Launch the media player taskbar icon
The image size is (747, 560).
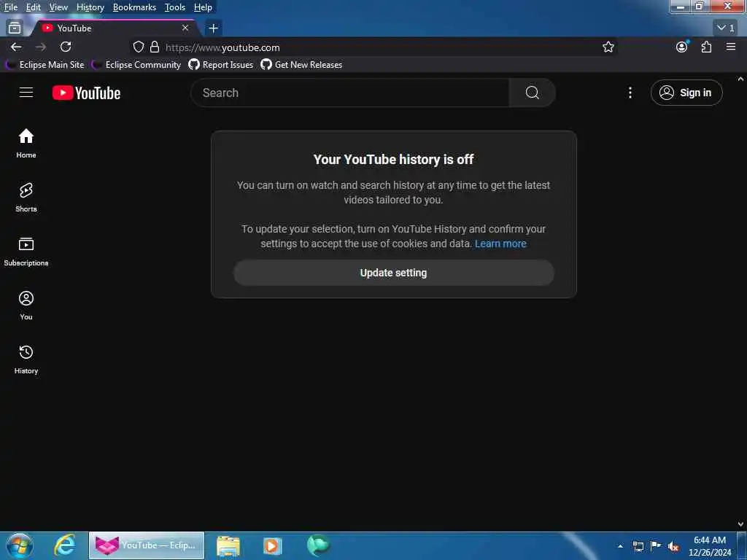pos(273,545)
